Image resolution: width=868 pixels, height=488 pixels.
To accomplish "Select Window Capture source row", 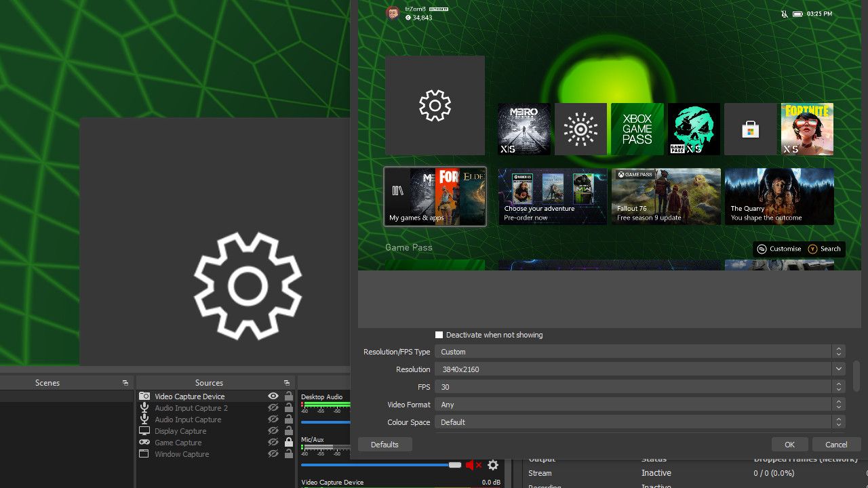I will pos(216,454).
